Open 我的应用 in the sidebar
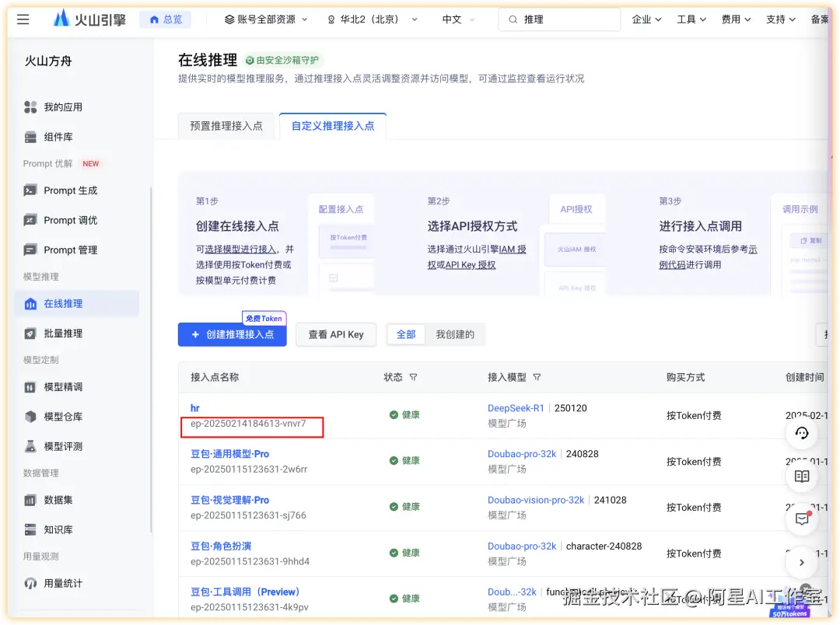840x625 pixels. (x=76, y=107)
